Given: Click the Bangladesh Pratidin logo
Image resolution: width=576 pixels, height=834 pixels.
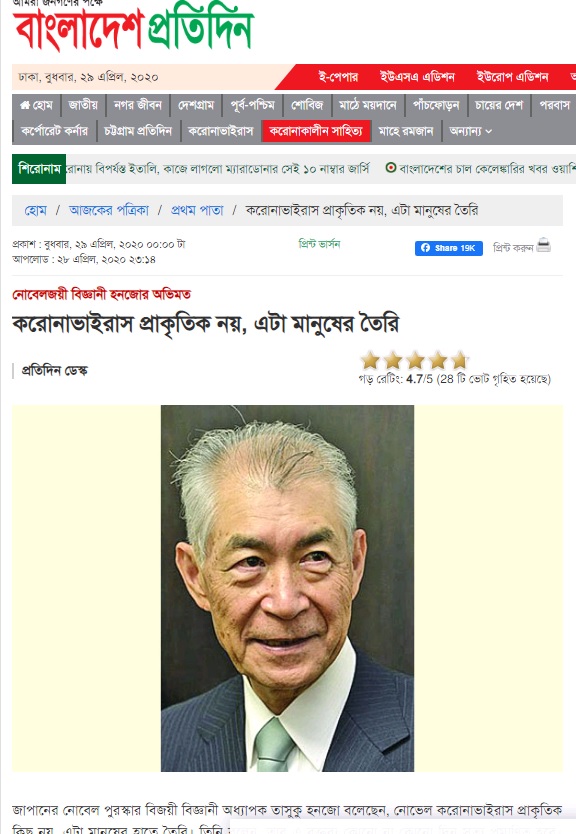Looking at the screenshot, I should [x=133, y=29].
